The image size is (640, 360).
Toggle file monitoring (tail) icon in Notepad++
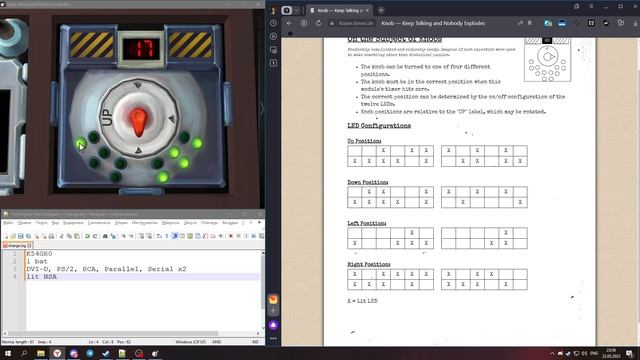coord(221,236)
